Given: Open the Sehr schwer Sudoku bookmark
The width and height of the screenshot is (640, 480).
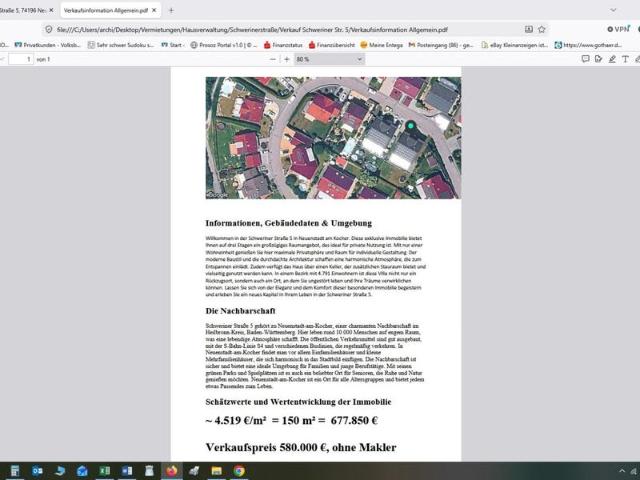Looking at the screenshot, I should 121,45.
